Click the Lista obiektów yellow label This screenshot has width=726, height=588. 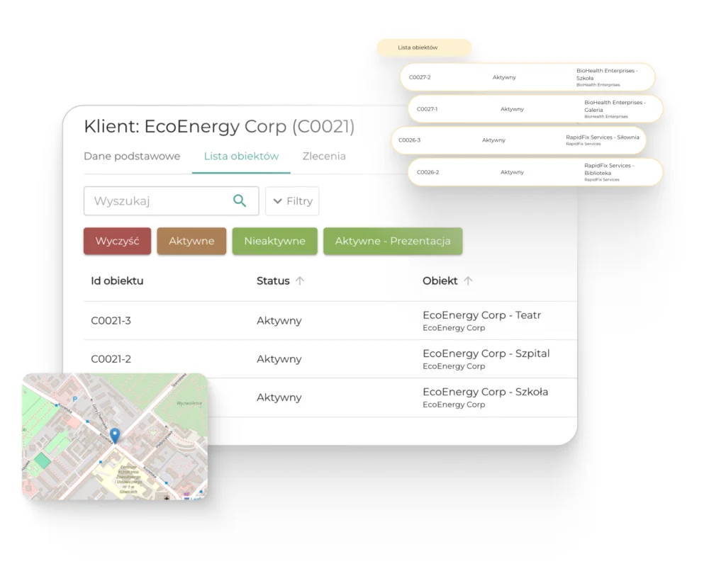(424, 47)
